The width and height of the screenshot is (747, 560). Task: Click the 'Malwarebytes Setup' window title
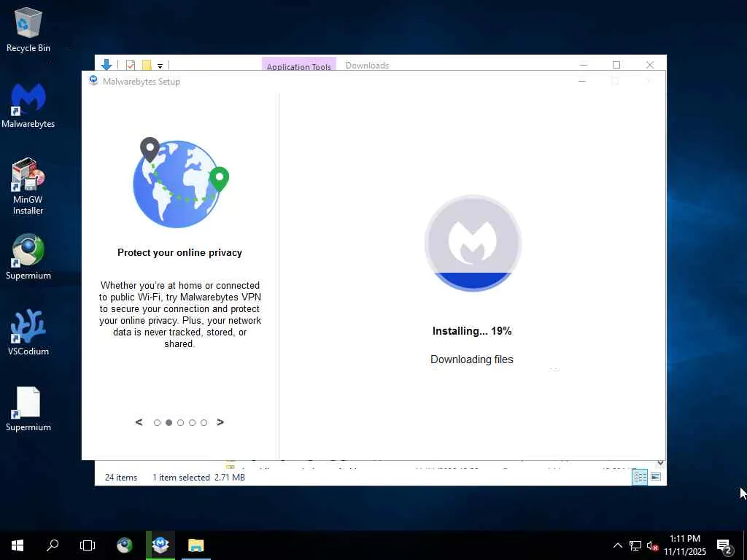(142, 82)
